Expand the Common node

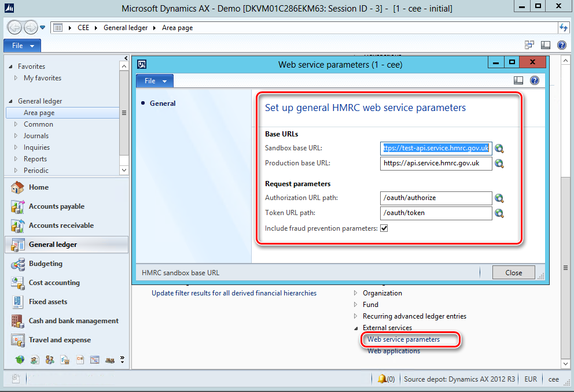click(16, 124)
